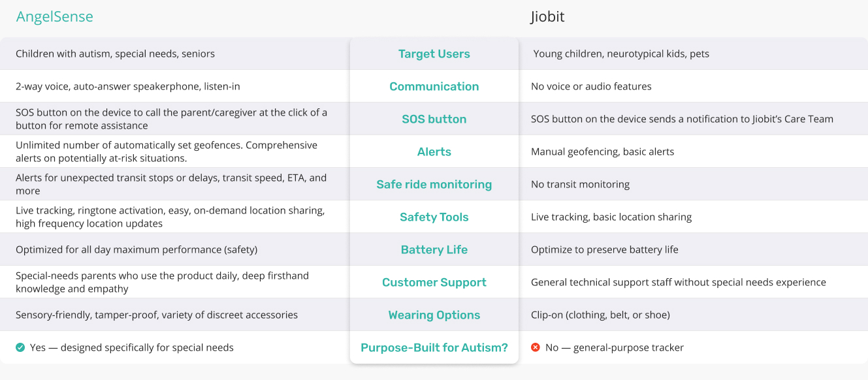Click the red X icon beside No
The height and width of the screenshot is (380, 868).
pyautogui.click(x=536, y=347)
